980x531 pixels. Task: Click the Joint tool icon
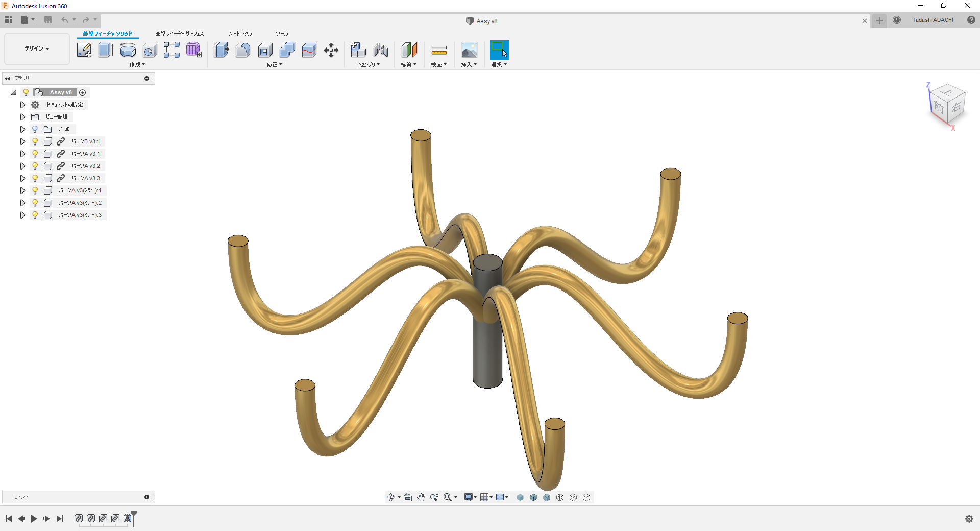[x=380, y=50]
